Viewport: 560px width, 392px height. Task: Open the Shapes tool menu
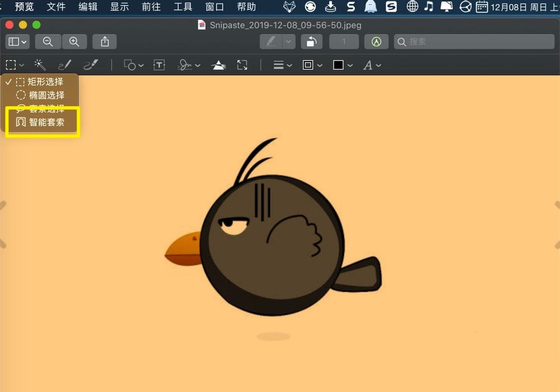[134, 65]
